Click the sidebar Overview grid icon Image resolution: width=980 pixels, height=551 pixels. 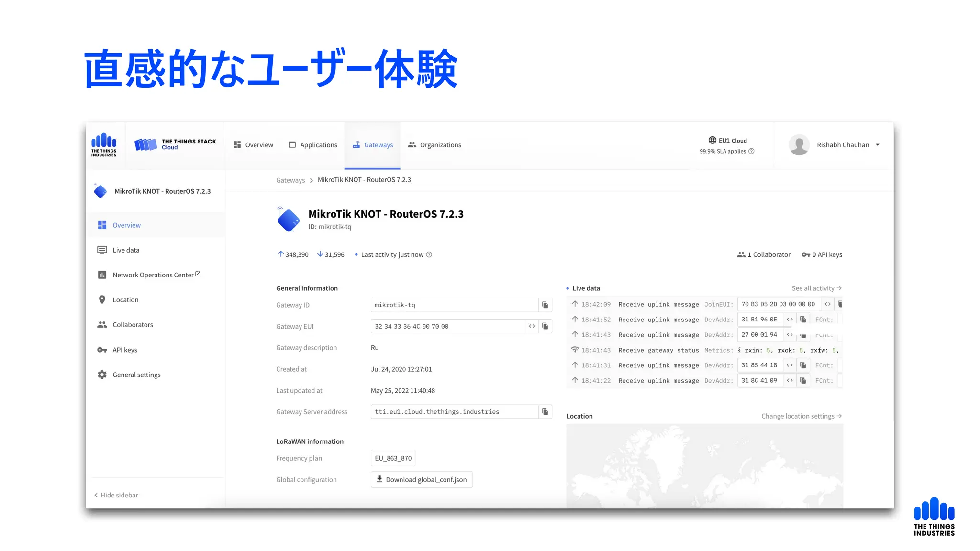pyautogui.click(x=102, y=225)
